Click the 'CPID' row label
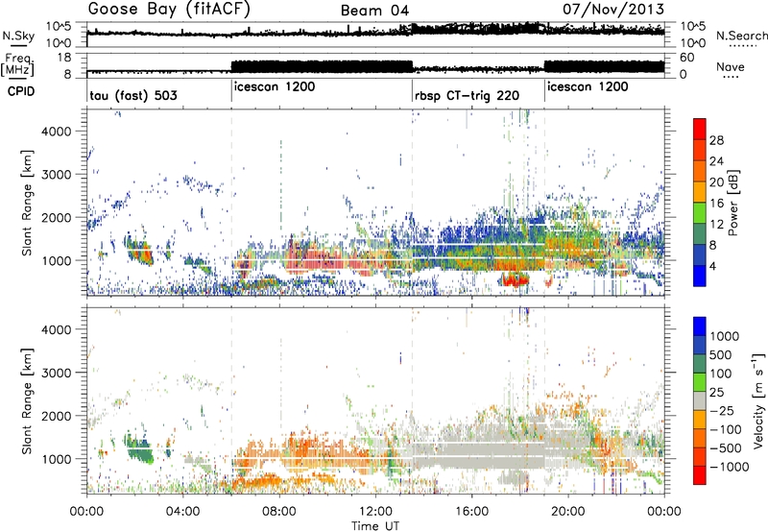The image size is (768, 532). pos(21,91)
